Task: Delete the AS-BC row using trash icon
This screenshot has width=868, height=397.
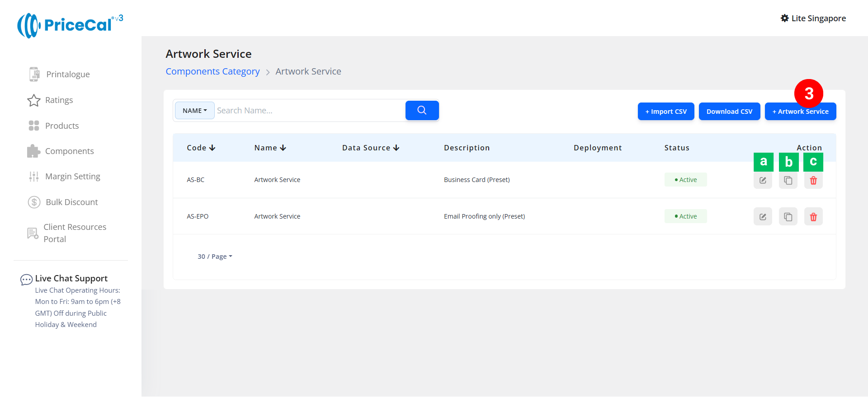Action: click(813, 181)
